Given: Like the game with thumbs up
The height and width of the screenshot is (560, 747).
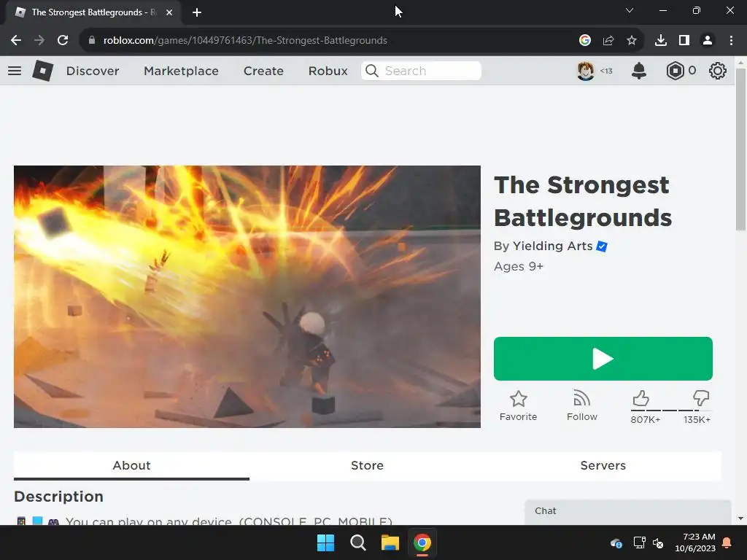Looking at the screenshot, I should 641,398.
